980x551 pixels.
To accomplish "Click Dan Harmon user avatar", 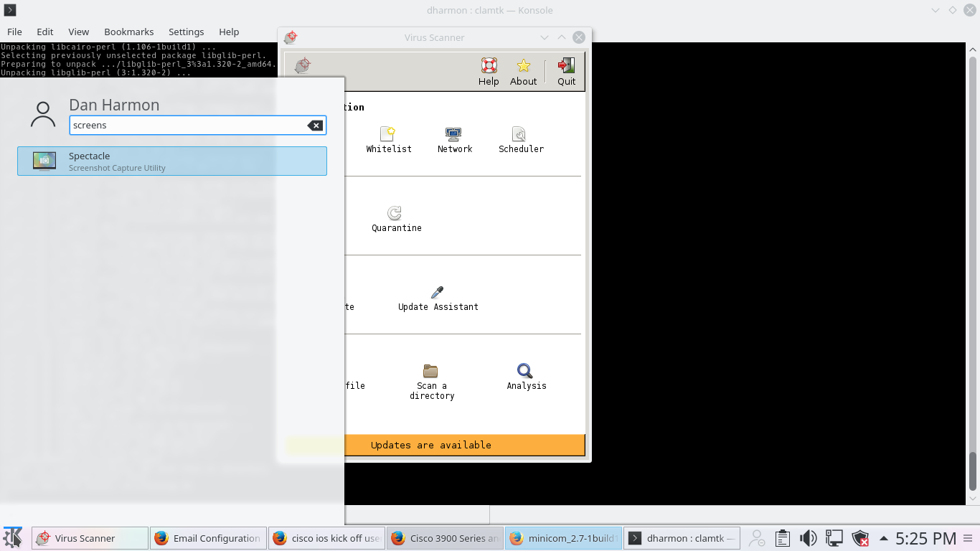I will click(43, 115).
